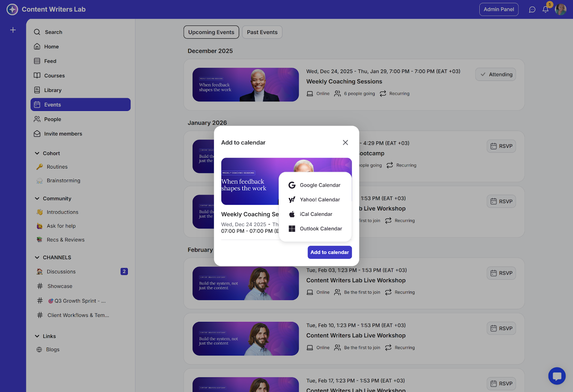Choose Yahoo! Calendar option
The image size is (573, 392).
tap(315, 200)
